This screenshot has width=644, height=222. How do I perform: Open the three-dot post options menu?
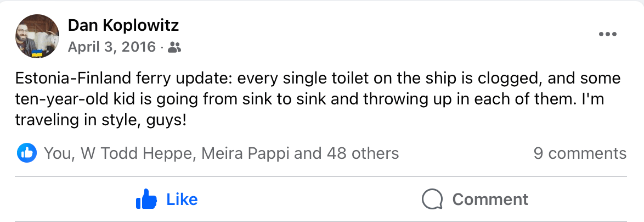pyautogui.click(x=608, y=34)
